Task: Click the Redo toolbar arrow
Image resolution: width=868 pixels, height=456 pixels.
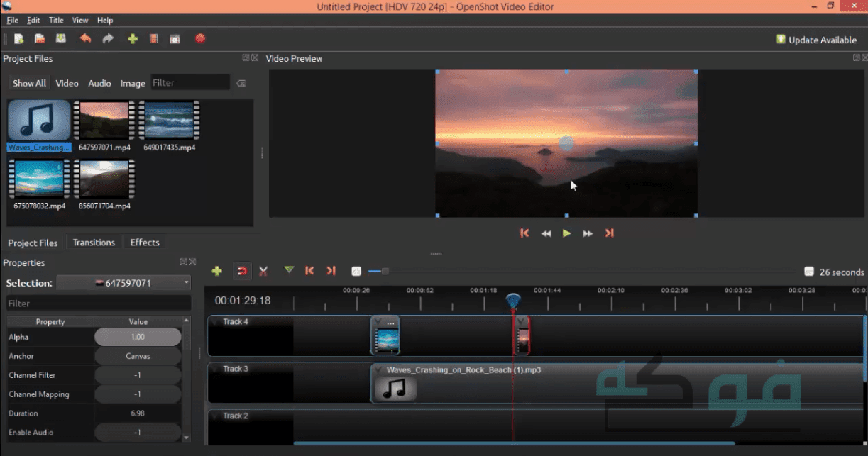Action: [x=108, y=39]
